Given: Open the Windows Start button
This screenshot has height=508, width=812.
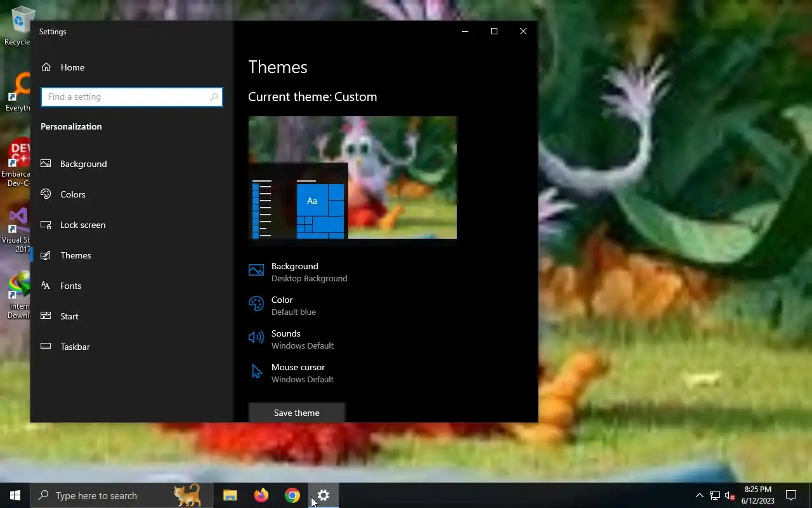Looking at the screenshot, I should pos(15,495).
